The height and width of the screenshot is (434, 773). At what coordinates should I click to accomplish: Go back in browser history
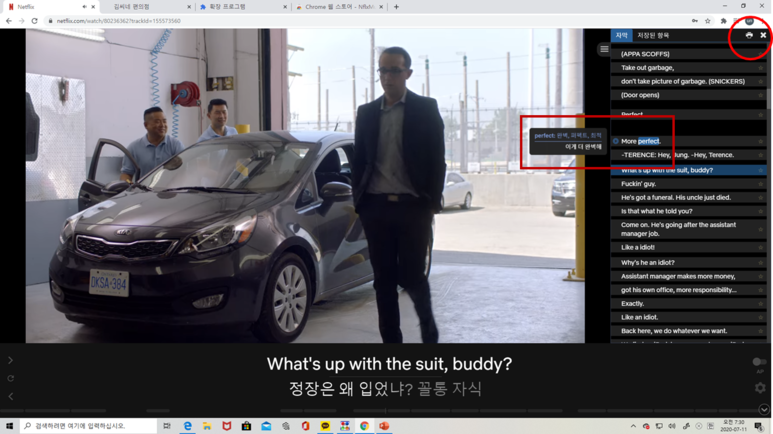tap(8, 21)
